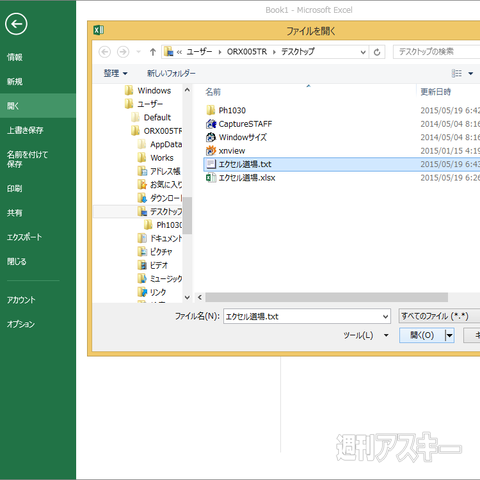480x480 pixels.
Task: Click the デスクトップの検索 search field
Action: click(x=437, y=52)
